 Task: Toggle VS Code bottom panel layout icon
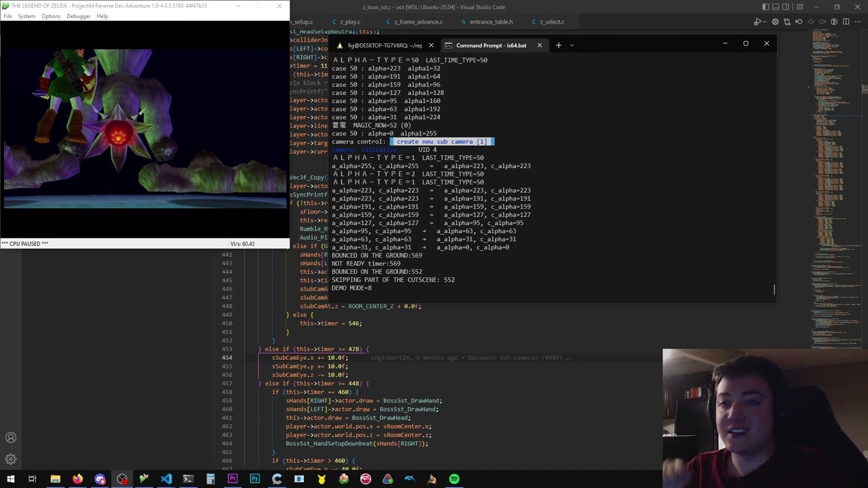(776, 7)
